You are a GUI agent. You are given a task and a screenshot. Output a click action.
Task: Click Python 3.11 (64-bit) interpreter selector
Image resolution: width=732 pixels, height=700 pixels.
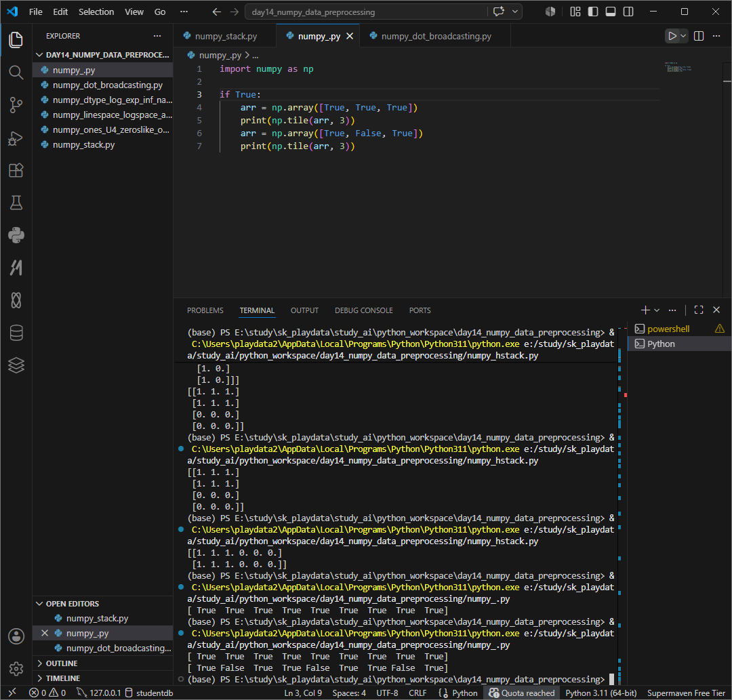601,693
